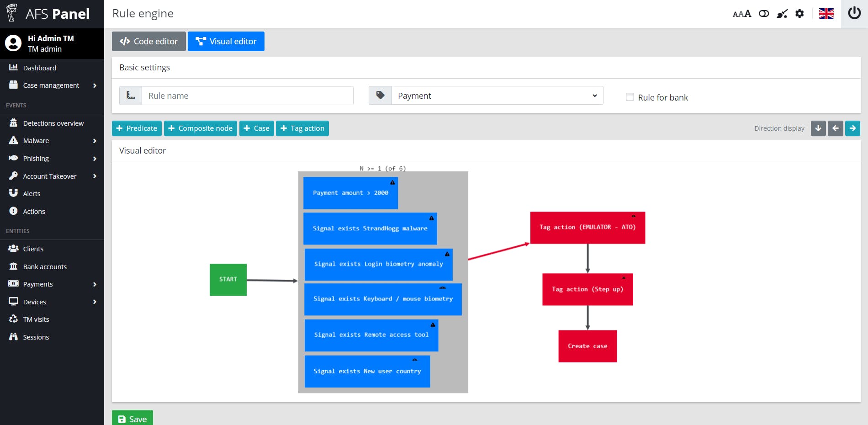Image resolution: width=868 pixels, height=425 pixels.
Task: Select the green START node
Action: pos(228,280)
